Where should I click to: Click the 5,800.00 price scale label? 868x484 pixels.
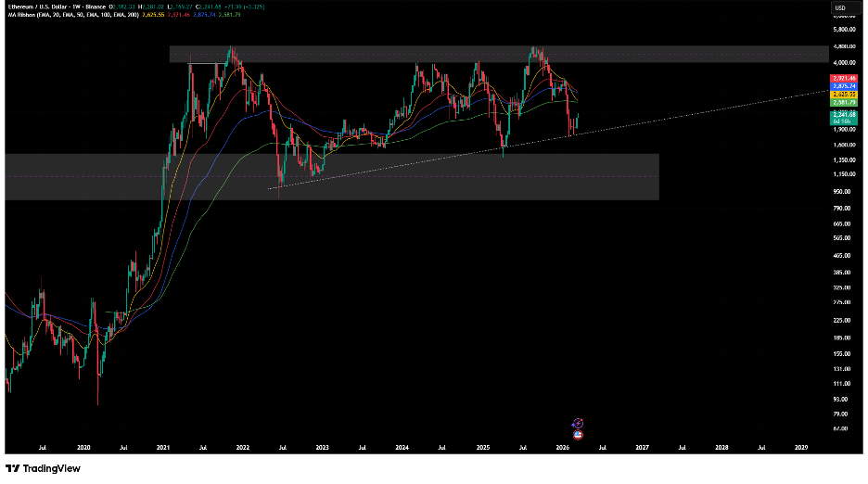tap(842, 30)
